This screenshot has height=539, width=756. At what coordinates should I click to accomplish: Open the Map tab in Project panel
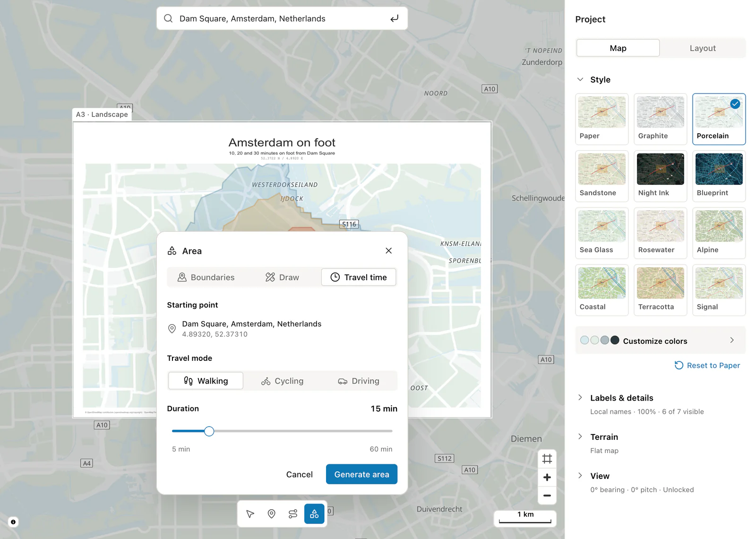pos(618,48)
